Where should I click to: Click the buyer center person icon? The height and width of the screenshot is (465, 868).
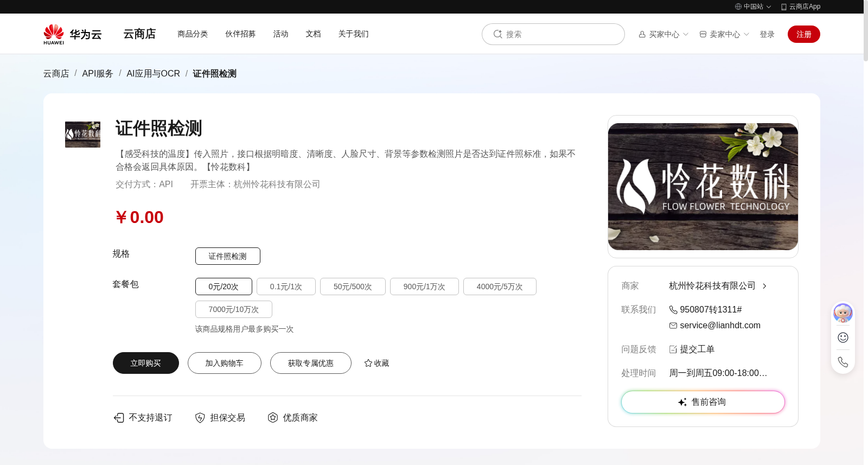coord(642,34)
